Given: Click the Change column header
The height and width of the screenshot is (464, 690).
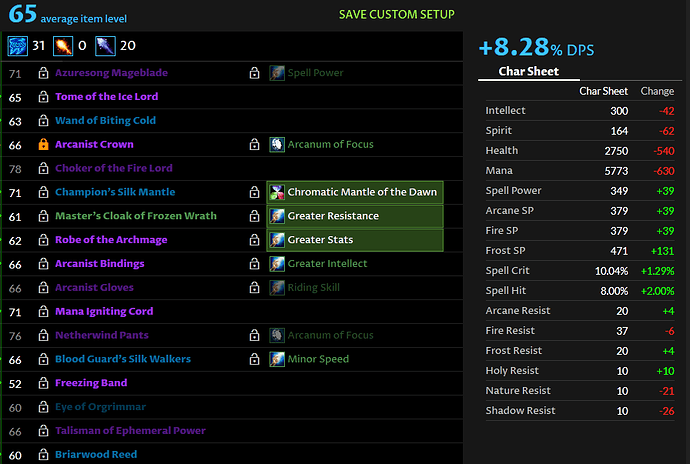Looking at the screenshot, I should [657, 91].
